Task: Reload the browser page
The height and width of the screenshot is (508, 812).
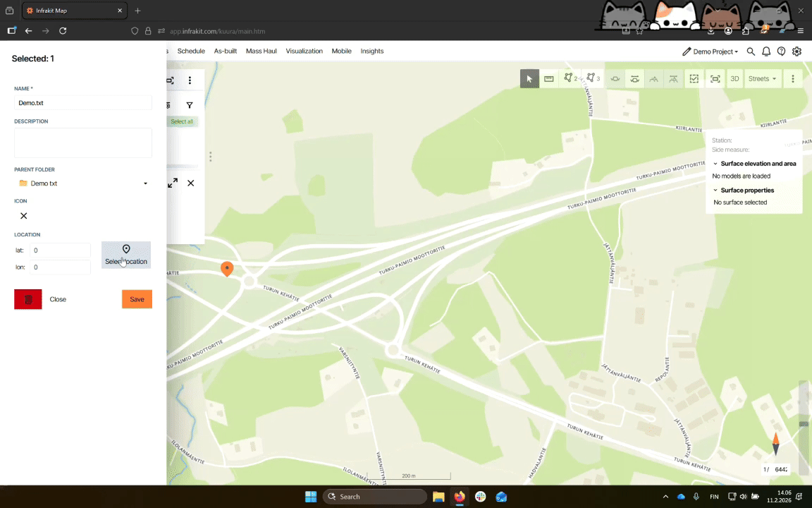Action: click(63, 31)
